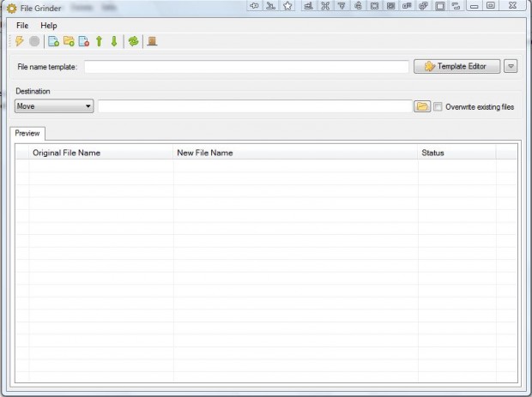This screenshot has width=532, height=397.
Task: Open the Template Editor button
Action: tap(456, 66)
